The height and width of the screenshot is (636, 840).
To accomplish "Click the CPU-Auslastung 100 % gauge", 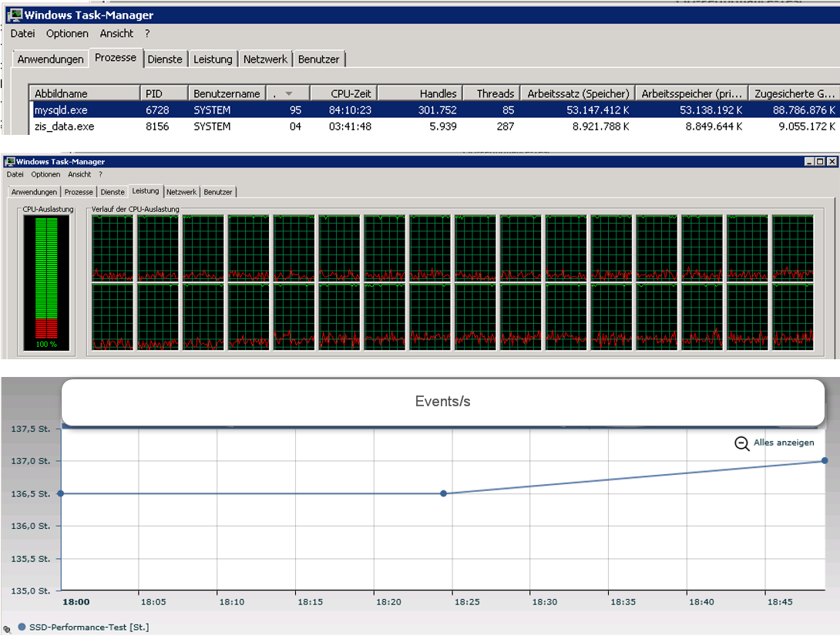I will click(46, 282).
